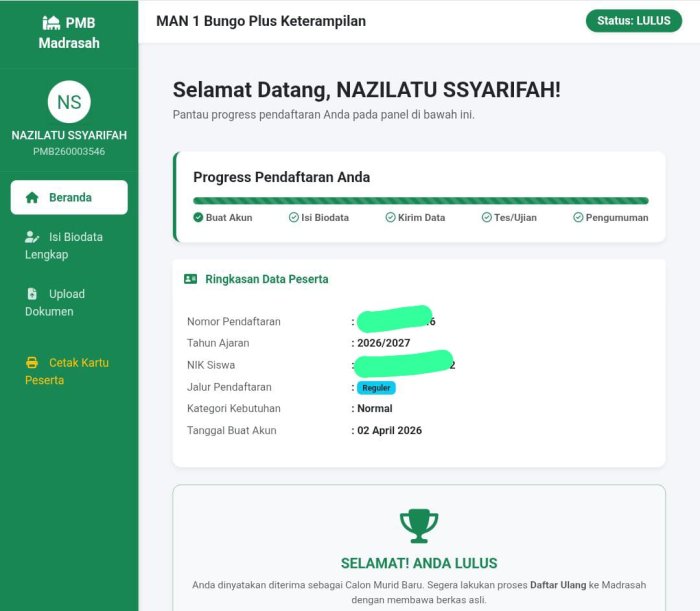Click the Upload Dokumen file icon
The width and height of the screenshot is (700, 611).
tap(32, 294)
